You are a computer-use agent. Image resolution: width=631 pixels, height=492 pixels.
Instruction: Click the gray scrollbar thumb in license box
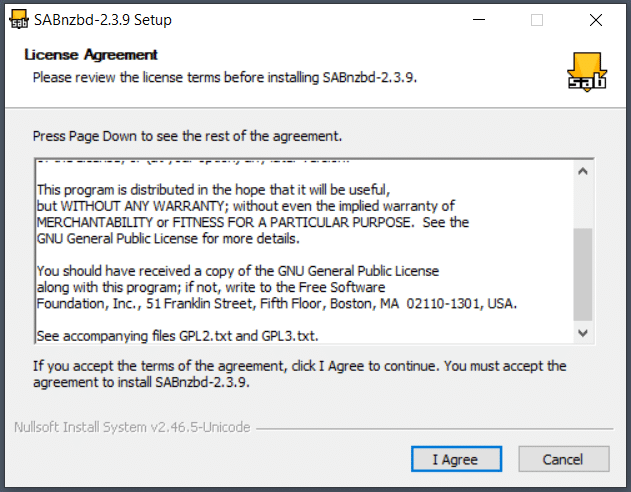[583, 274]
